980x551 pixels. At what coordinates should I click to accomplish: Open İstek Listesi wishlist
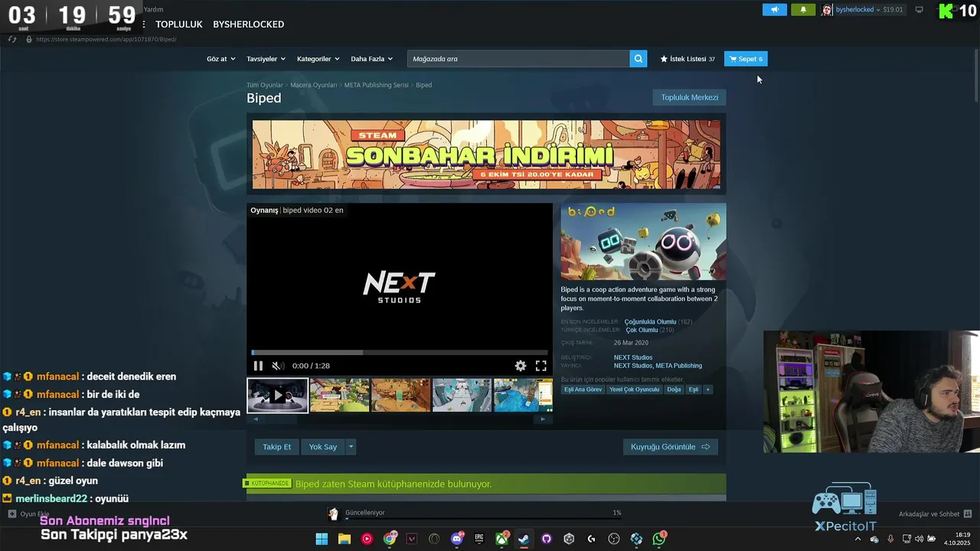click(688, 59)
